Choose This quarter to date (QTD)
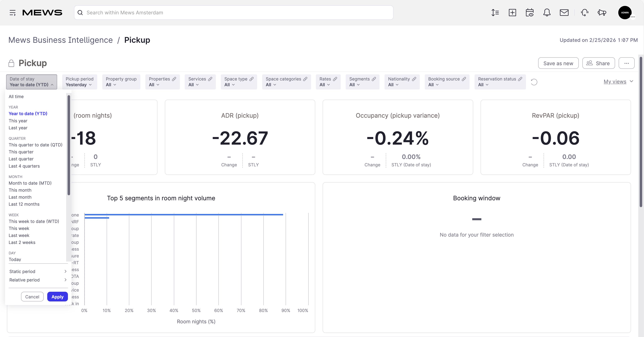Image resolution: width=644 pixels, height=337 pixels. click(36, 145)
